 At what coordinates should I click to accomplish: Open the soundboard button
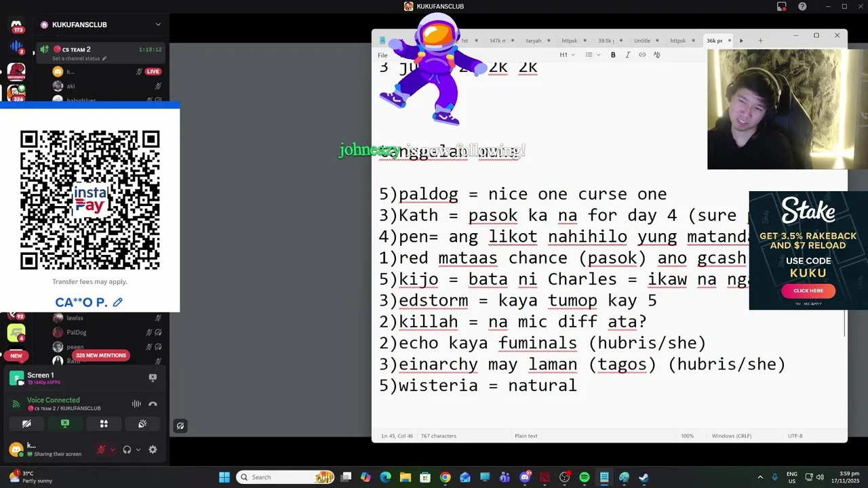tap(142, 424)
